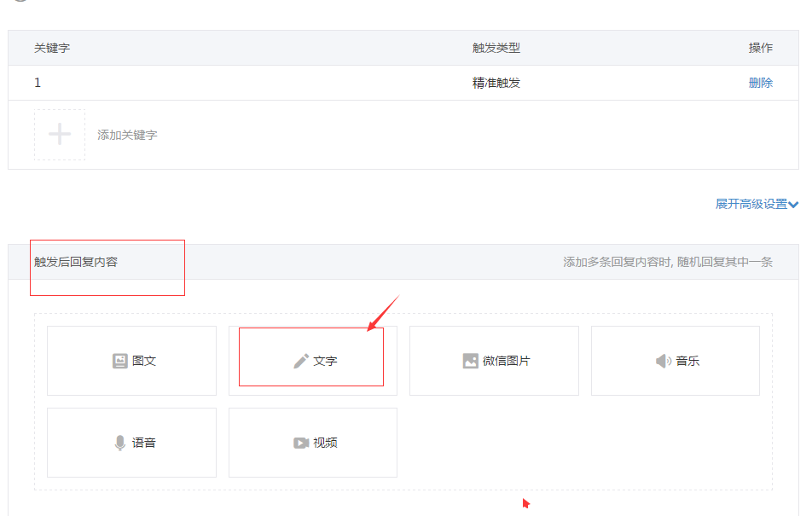
Task: Click the plus icon to add keyword
Action: (x=60, y=135)
